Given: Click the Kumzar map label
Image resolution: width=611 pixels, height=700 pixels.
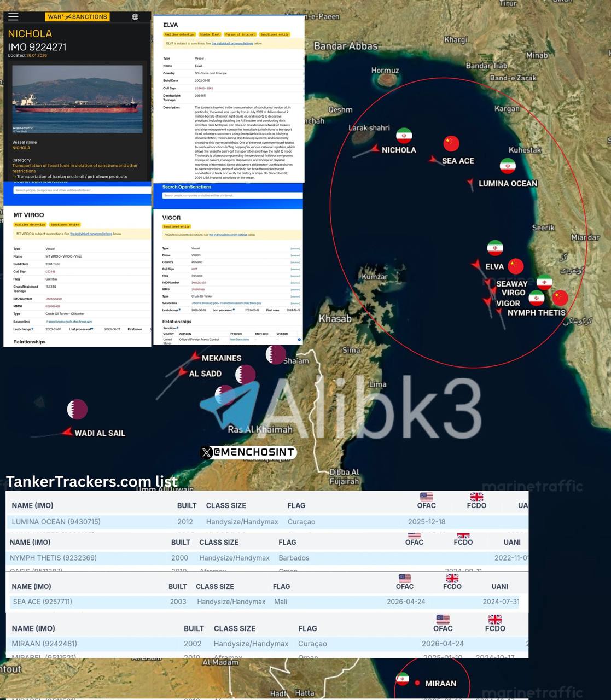Looking at the screenshot, I should pyautogui.click(x=375, y=277).
